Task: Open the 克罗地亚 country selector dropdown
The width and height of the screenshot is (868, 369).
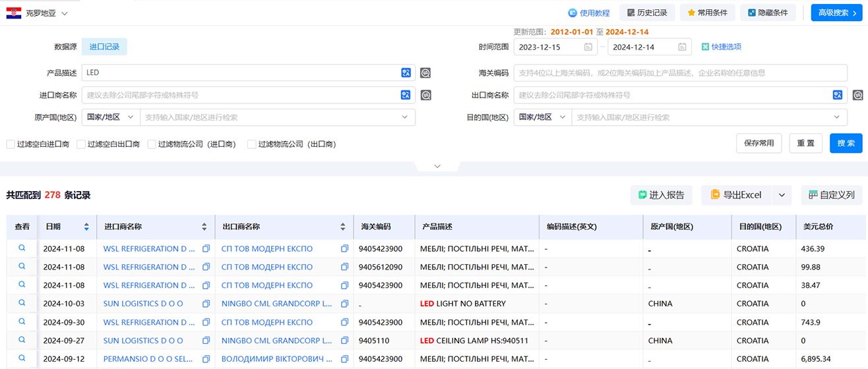Action: click(37, 13)
